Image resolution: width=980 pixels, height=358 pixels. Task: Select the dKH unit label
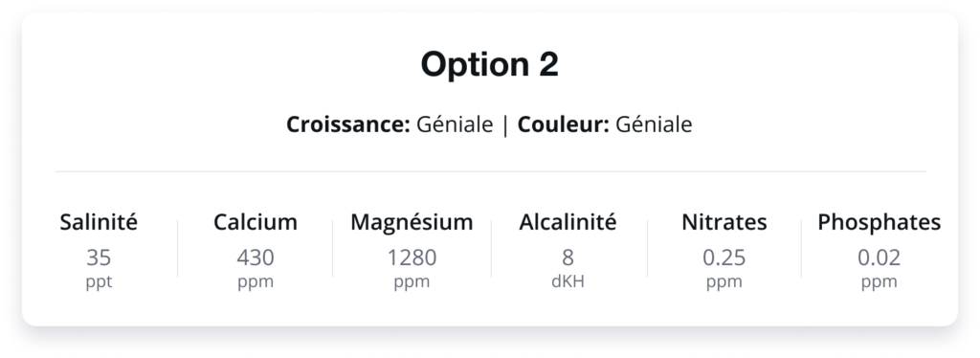coord(568,281)
